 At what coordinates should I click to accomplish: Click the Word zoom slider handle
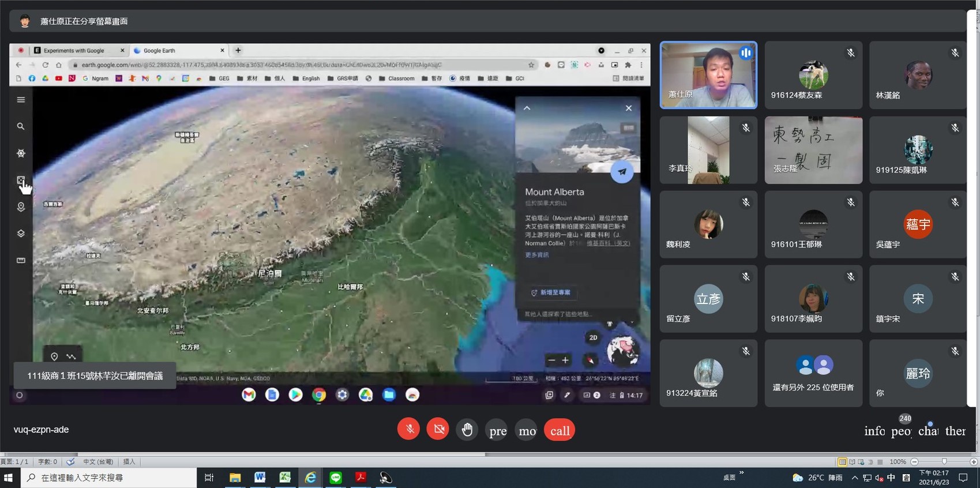point(944,461)
